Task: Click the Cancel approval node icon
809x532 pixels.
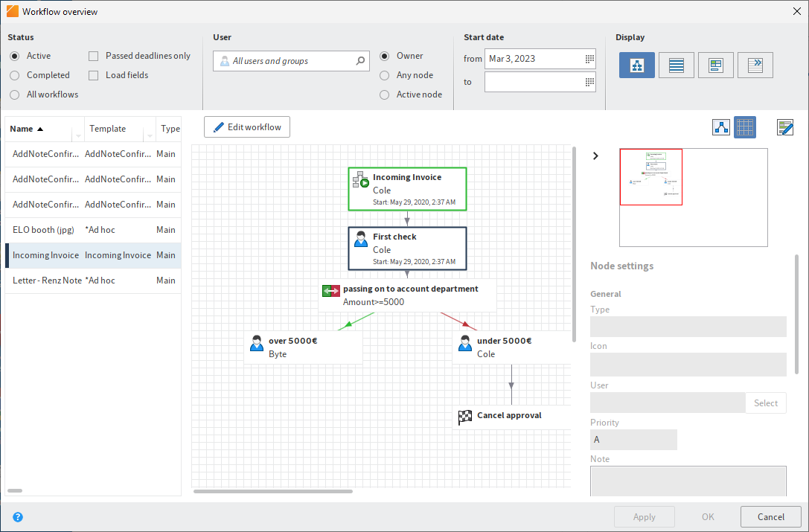Action: 465,416
